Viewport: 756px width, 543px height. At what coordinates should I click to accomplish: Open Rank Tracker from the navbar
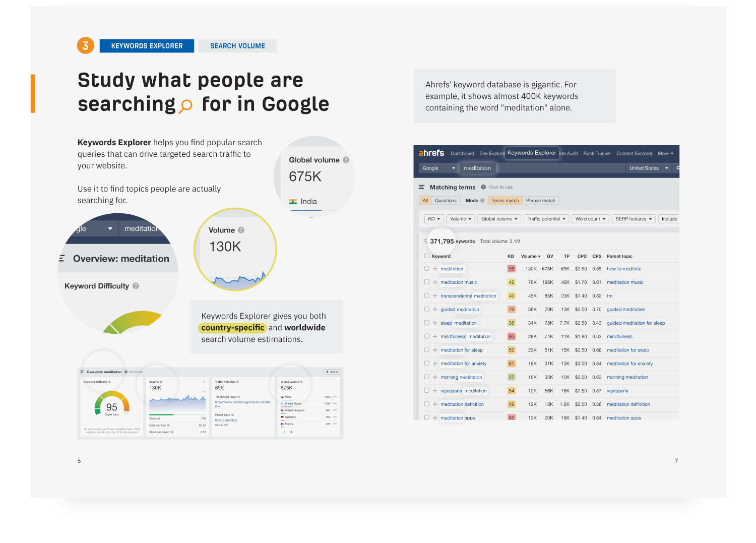(x=597, y=154)
